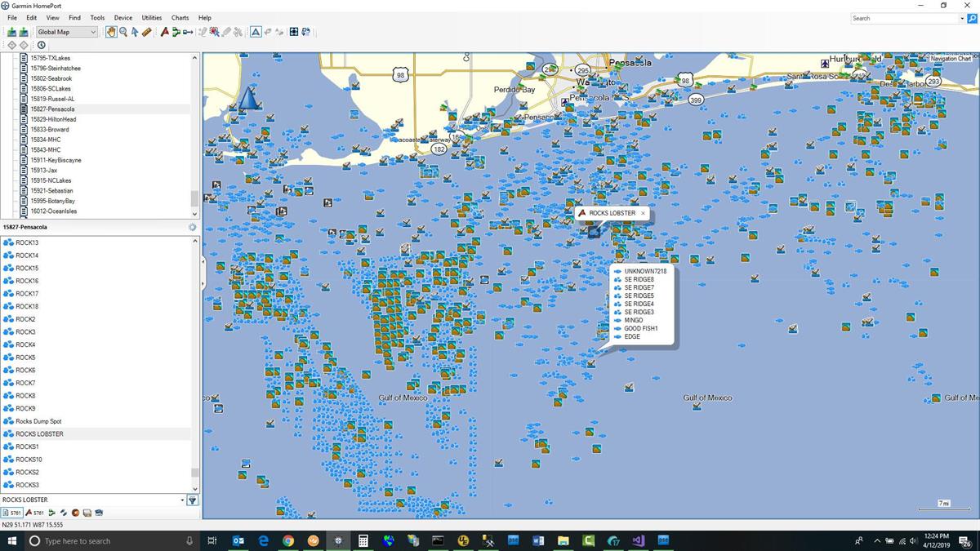Select SE RIDGE8 in the map popup
The height and width of the screenshot is (551, 980).
pyautogui.click(x=639, y=279)
